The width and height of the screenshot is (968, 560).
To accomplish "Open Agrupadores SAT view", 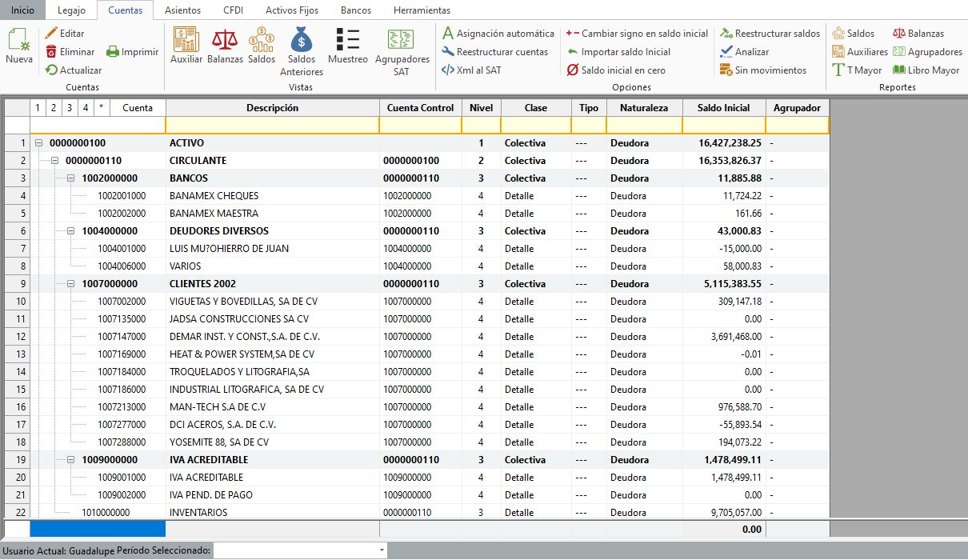I will [x=401, y=51].
